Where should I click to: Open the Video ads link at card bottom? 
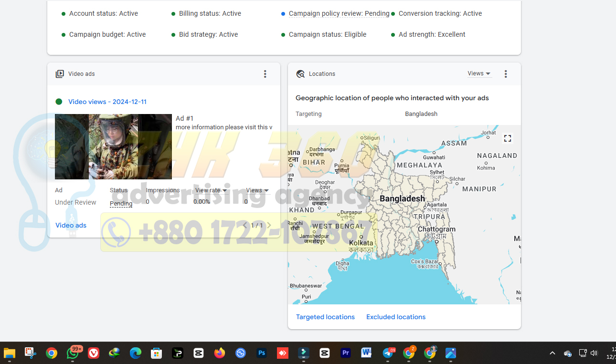[71, 225]
